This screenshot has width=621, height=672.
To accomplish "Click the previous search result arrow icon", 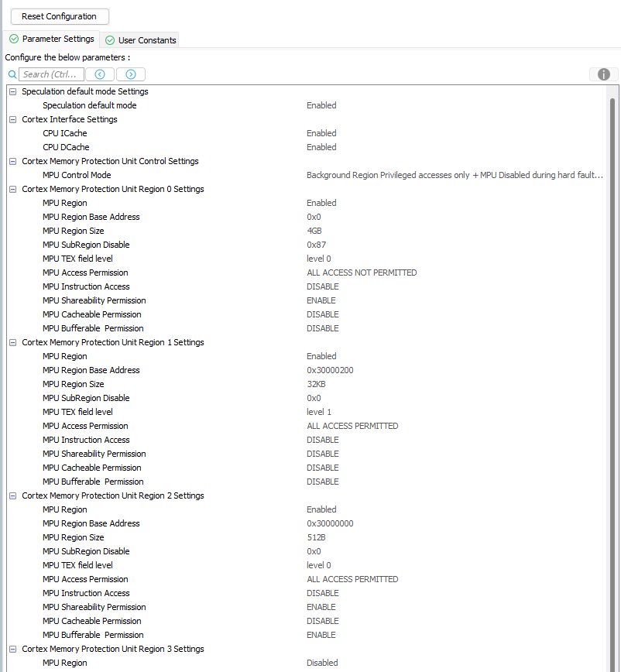I will click(x=100, y=74).
